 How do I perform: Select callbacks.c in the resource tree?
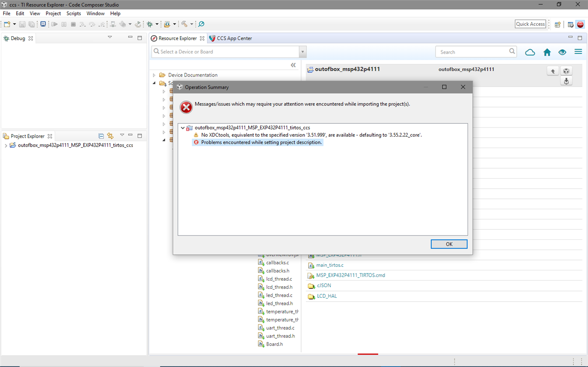(x=277, y=263)
